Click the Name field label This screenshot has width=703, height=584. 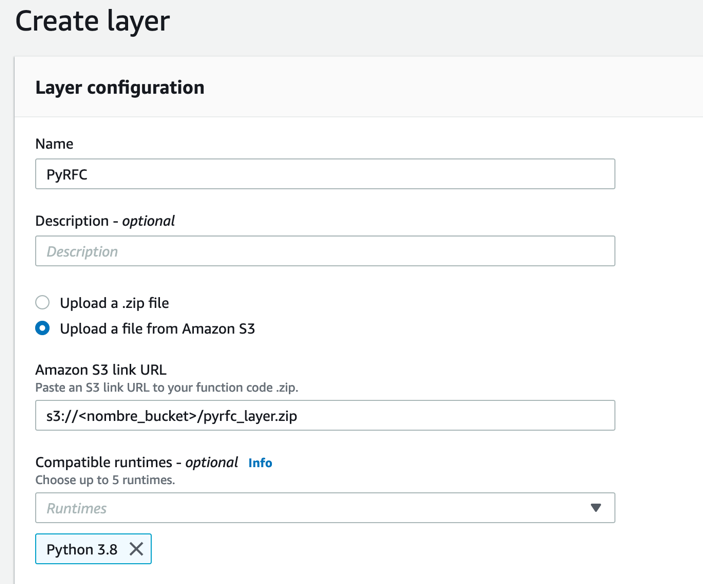coord(54,144)
